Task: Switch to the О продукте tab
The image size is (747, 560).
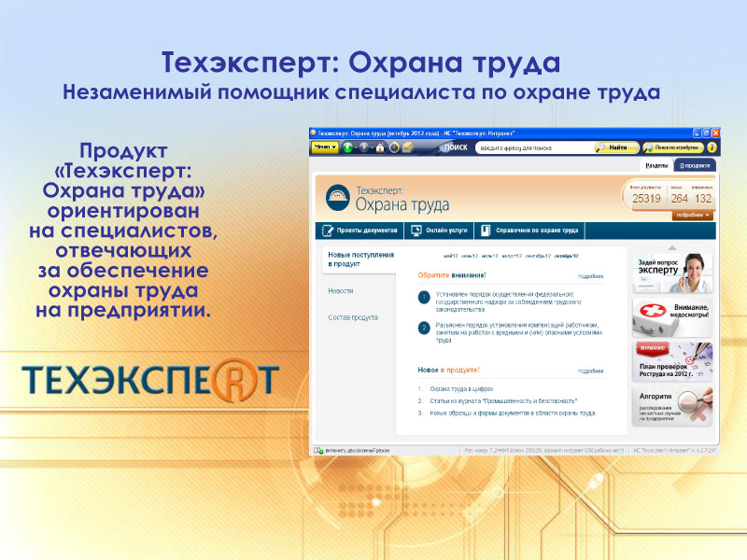Action: pos(695,166)
